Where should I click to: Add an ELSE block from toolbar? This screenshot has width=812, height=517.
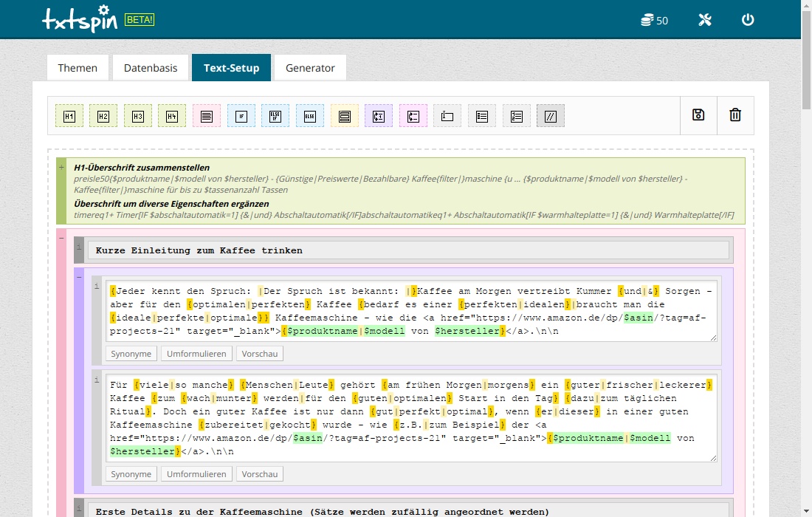point(310,116)
